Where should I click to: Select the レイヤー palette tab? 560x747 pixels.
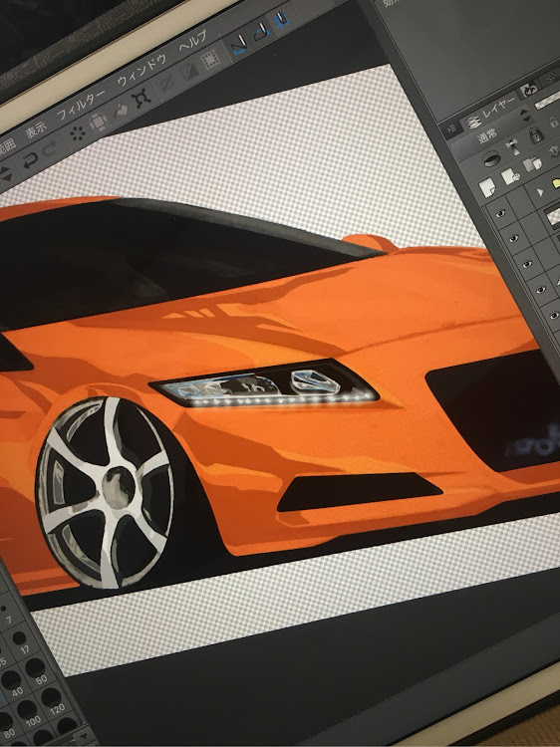click(492, 111)
